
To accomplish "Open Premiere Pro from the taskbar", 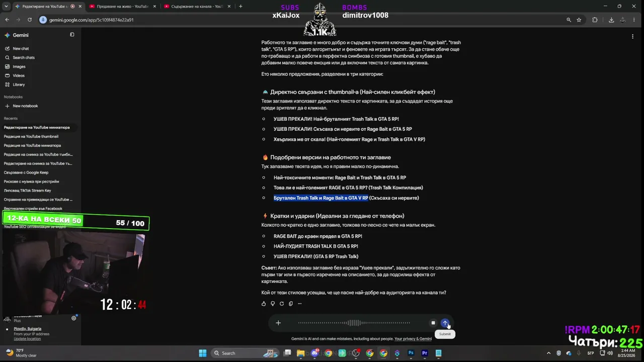I will [x=425, y=353].
